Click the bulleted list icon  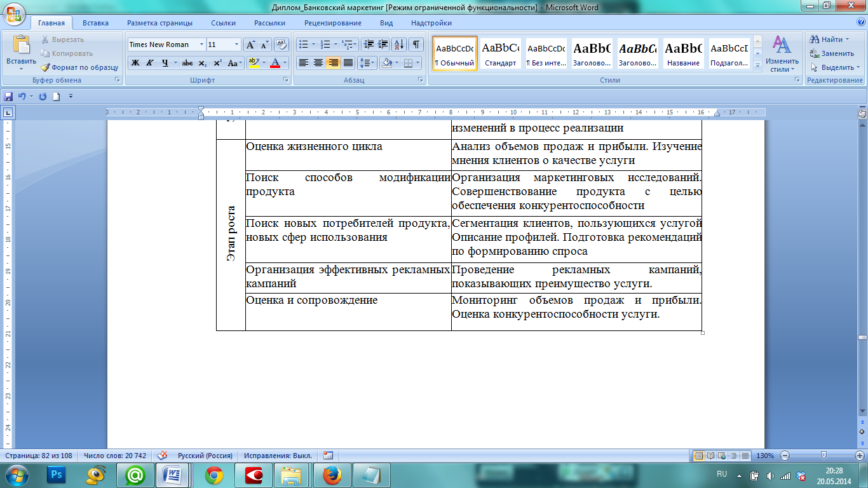[303, 44]
